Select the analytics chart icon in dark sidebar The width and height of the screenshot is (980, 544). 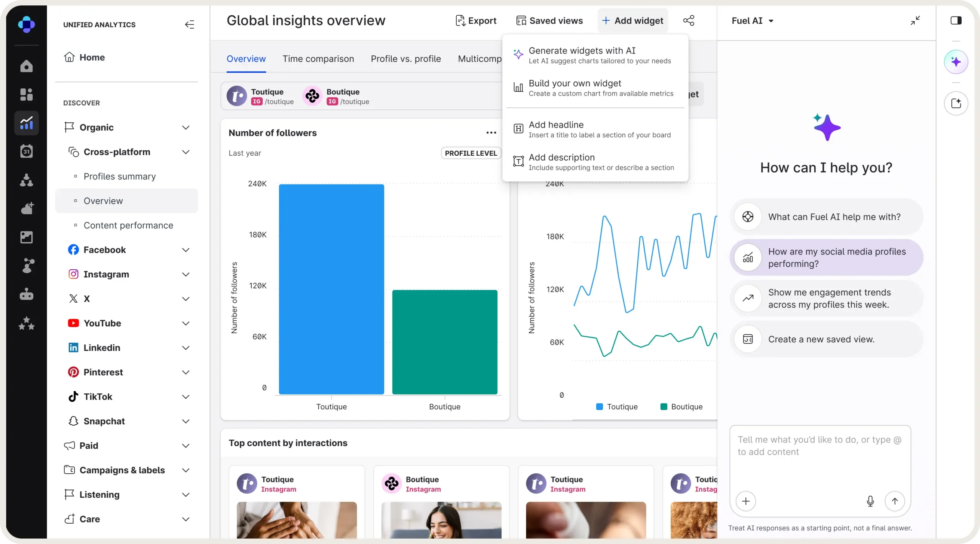(x=26, y=123)
